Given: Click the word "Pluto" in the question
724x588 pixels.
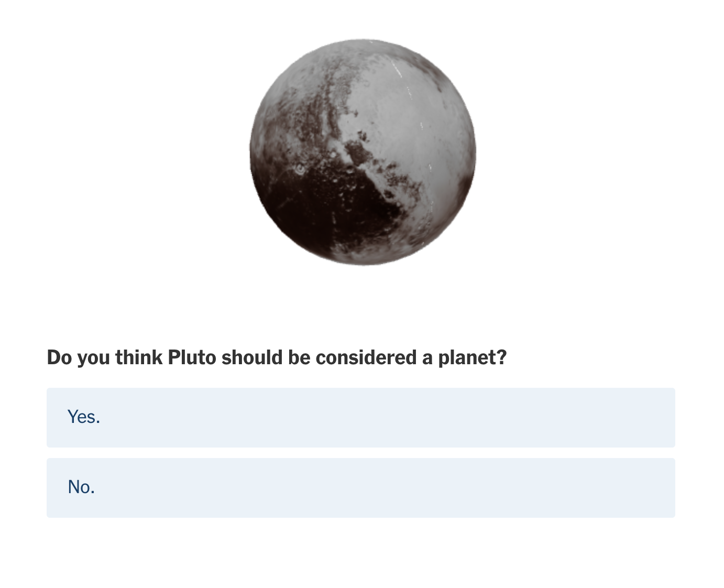Looking at the screenshot, I should point(192,357).
